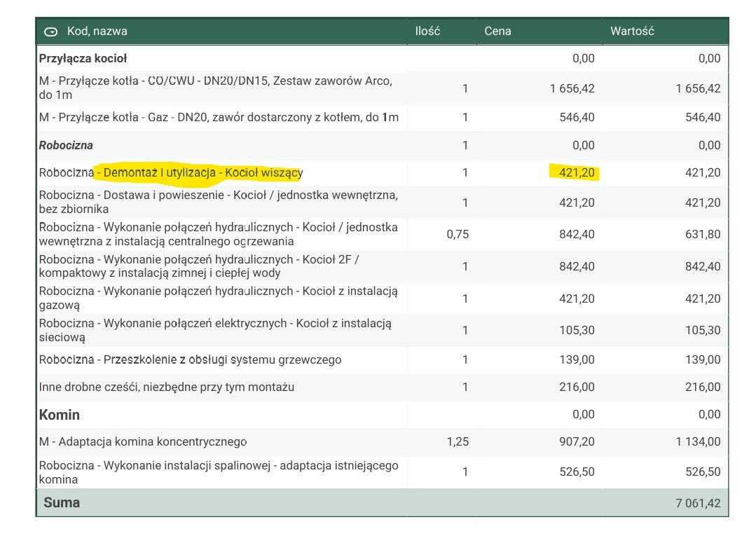This screenshot has width=756, height=536.
Task: Click the 1,25 quantity for Adaptacja komina
Action: (458, 442)
